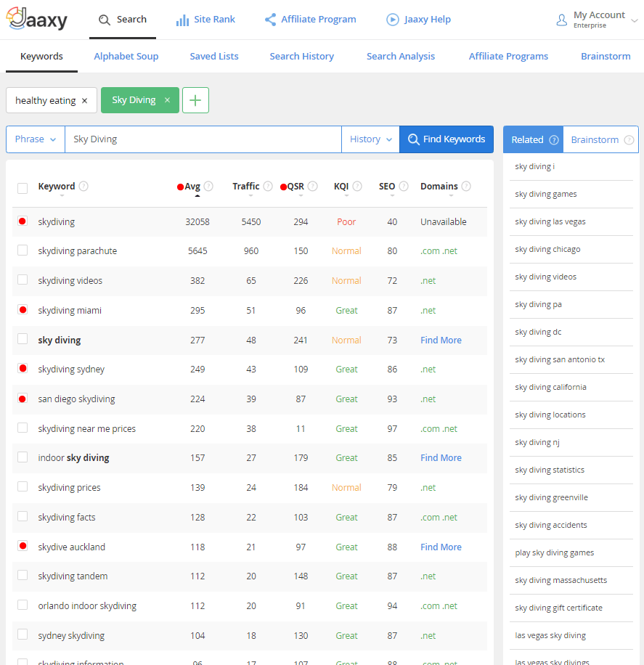Click the Site Rank bar chart icon
Screen dimensions: 644x665
coord(182,20)
